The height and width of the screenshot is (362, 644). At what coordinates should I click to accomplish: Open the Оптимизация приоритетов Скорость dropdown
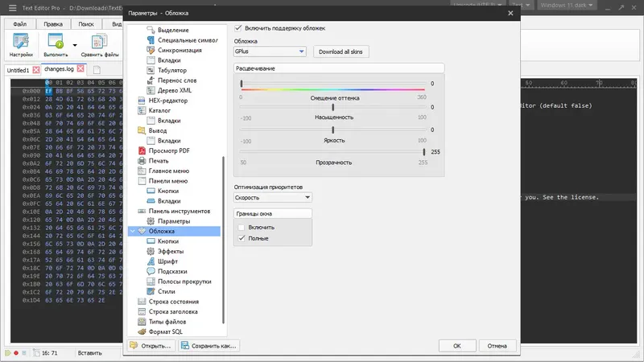(x=272, y=197)
